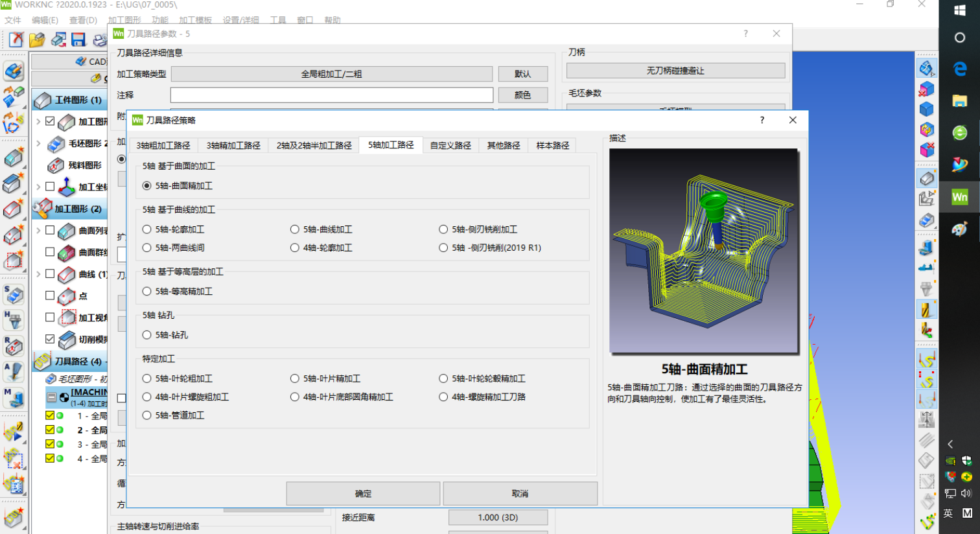Click the H tool holder mode icon
This screenshot has height=534, width=980.
(x=14, y=320)
